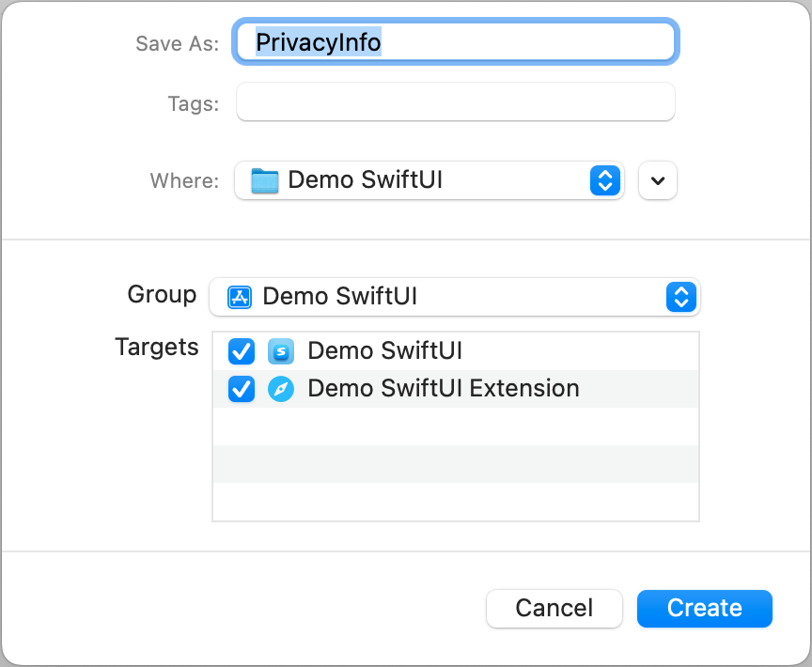Uncheck the Demo SwiftUI Extension checkbox

tap(242, 388)
